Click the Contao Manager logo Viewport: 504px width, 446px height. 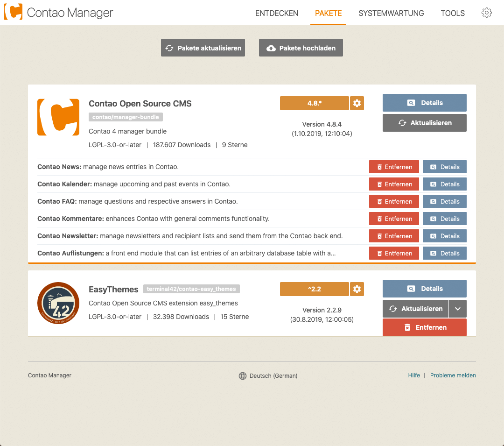[x=58, y=12]
